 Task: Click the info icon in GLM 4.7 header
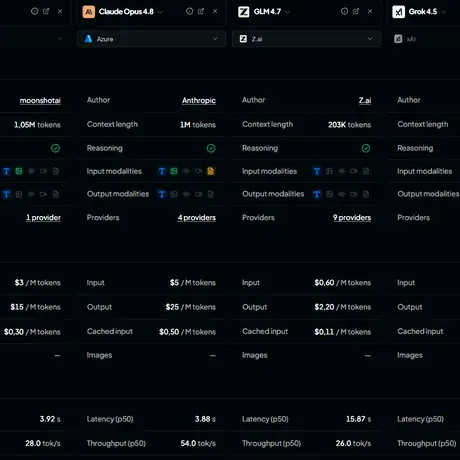pos(344,11)
